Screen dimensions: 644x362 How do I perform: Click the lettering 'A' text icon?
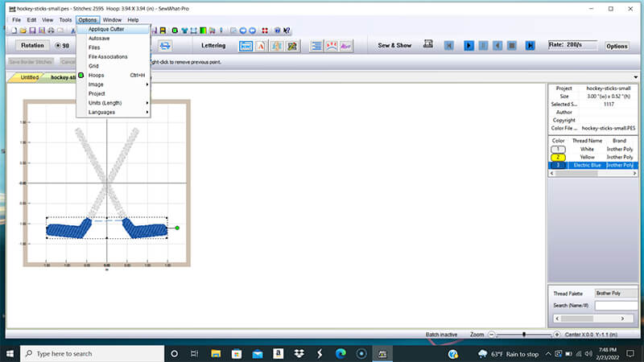(x=260, y=46)
